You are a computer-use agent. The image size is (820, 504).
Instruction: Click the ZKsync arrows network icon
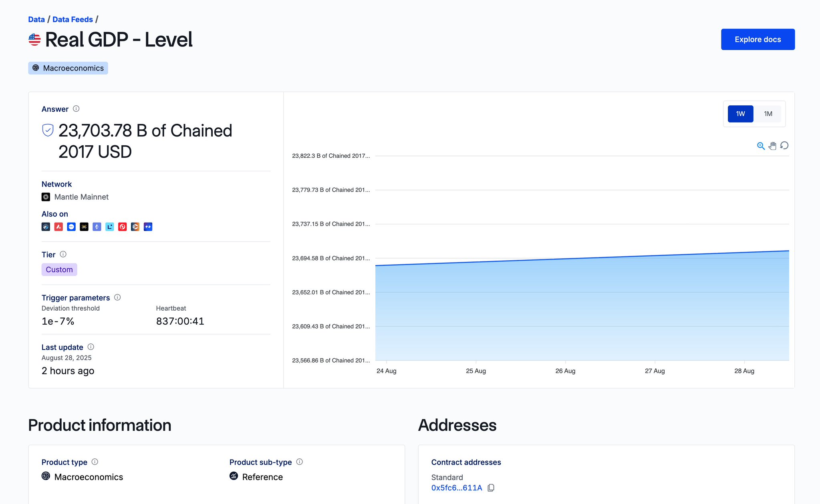[x=148, y=227]
